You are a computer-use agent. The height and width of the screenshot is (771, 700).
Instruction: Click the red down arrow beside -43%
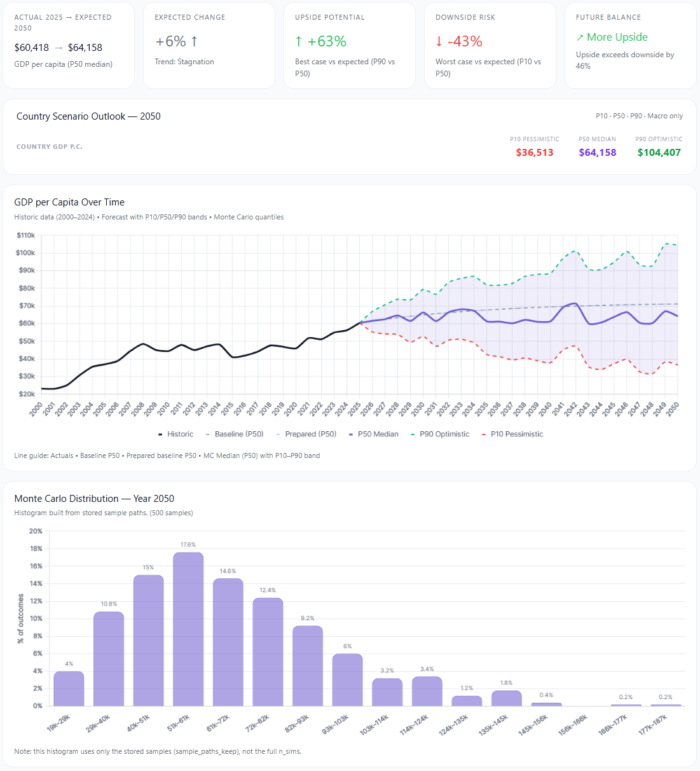pyautogui.click(x=439, y=41)
